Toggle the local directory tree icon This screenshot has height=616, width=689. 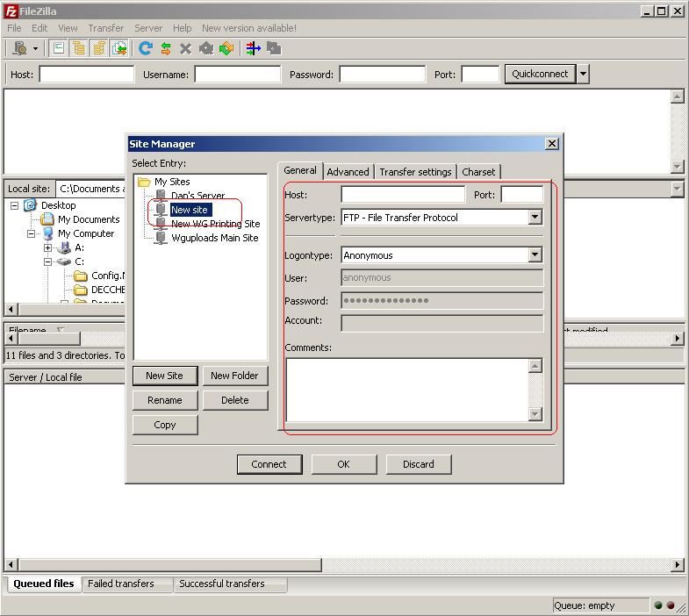pyautogui.click(x=79, y=48)
